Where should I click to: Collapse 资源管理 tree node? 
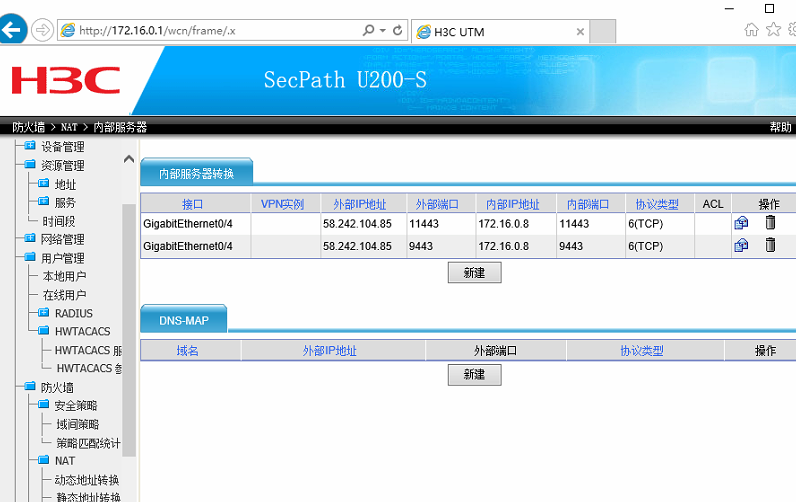click(30, 164)
